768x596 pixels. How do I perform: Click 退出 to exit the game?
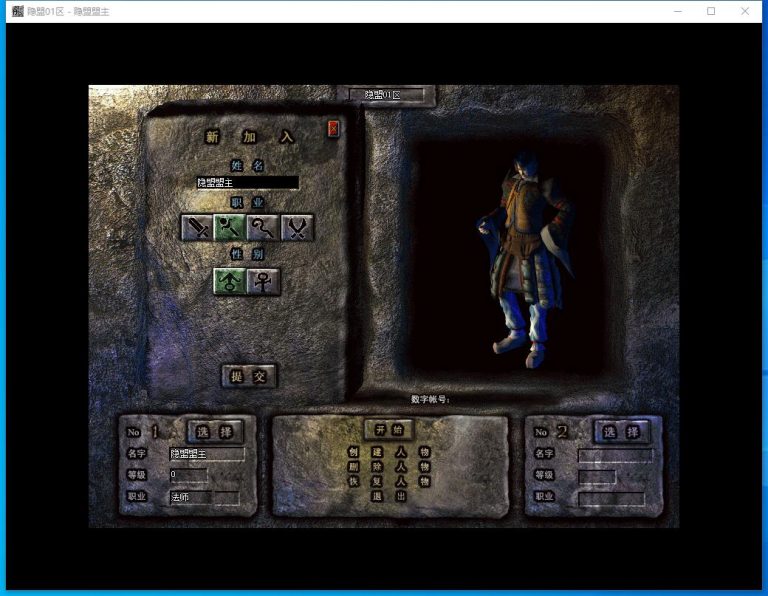(x=388, y=496)
